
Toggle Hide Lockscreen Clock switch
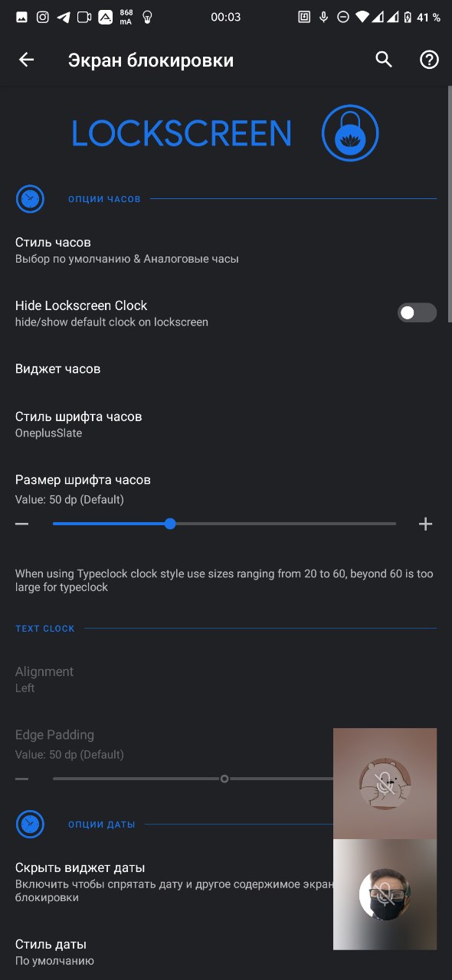417,312
